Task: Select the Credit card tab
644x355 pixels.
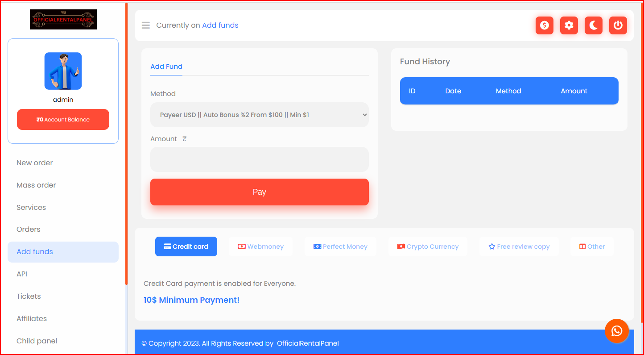Action: (186, 246)
